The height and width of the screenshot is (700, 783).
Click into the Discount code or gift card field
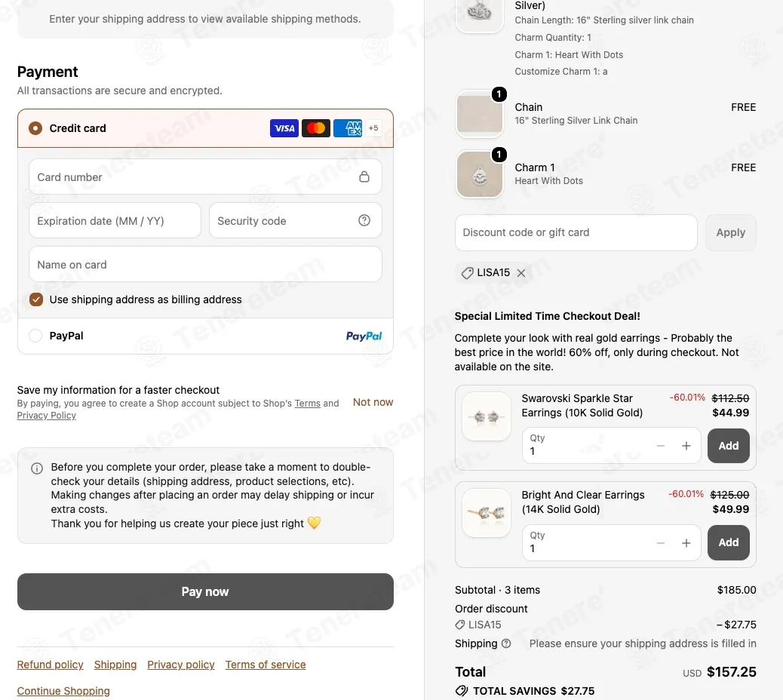click(576, 232)
